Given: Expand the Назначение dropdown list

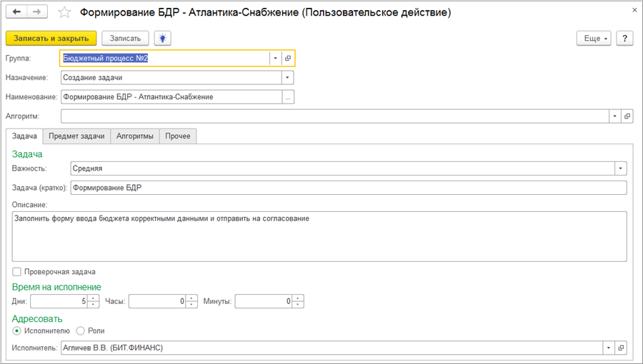Looking at the screenshot, I should pyautogui.click(x=287, y=78).
